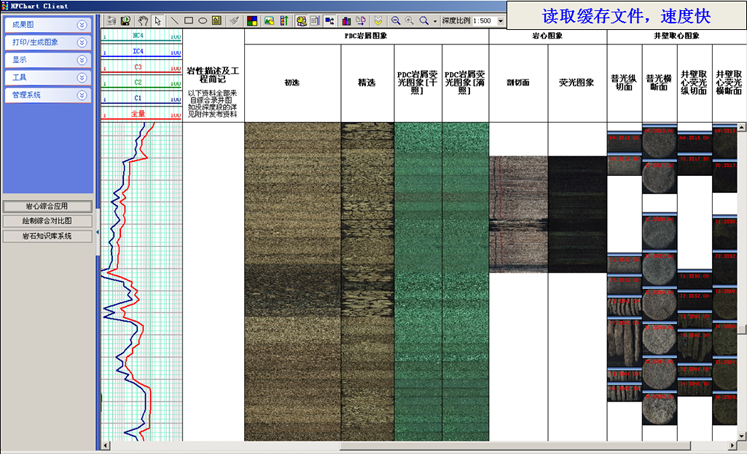747x454 pixels.
Task: Click the save disk icon in toolbar
Action: pos(125,20)
